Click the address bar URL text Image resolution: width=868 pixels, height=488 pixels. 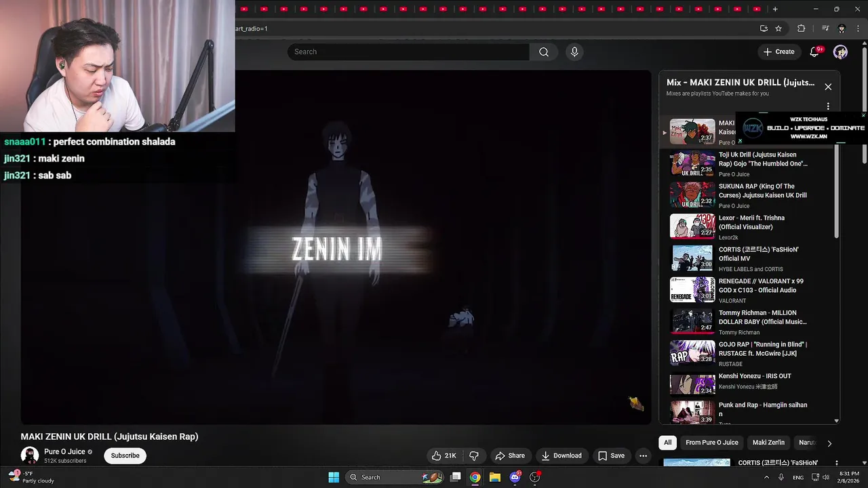[252, 28]
